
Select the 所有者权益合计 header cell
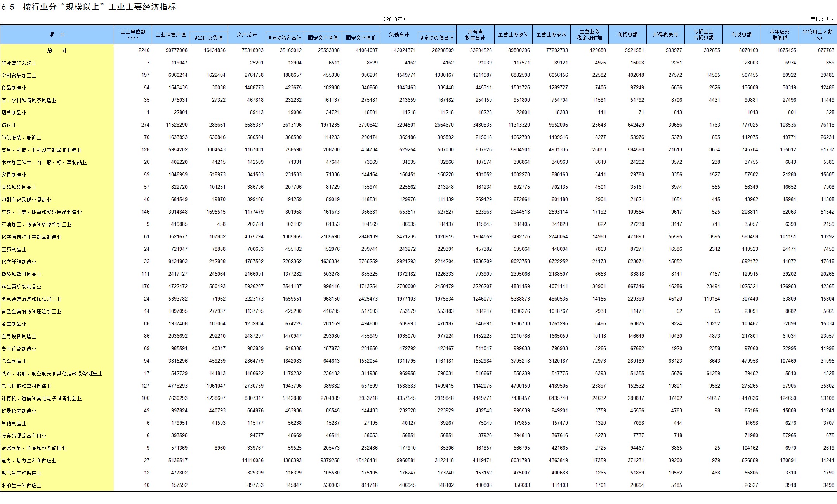pyautogui.click(x=475, y=35)
